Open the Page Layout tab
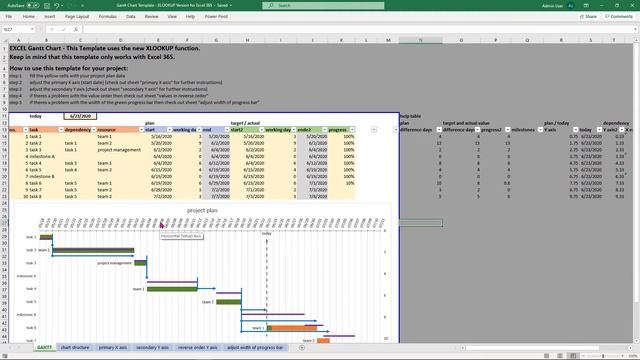This screenshot has width=640, height=360. point(77,16)
